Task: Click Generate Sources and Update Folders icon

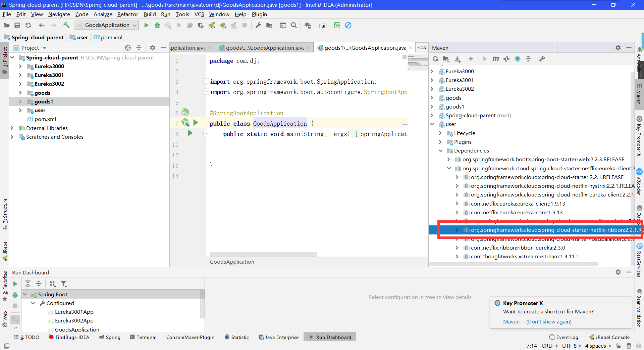Action: (x=446, y=59)
